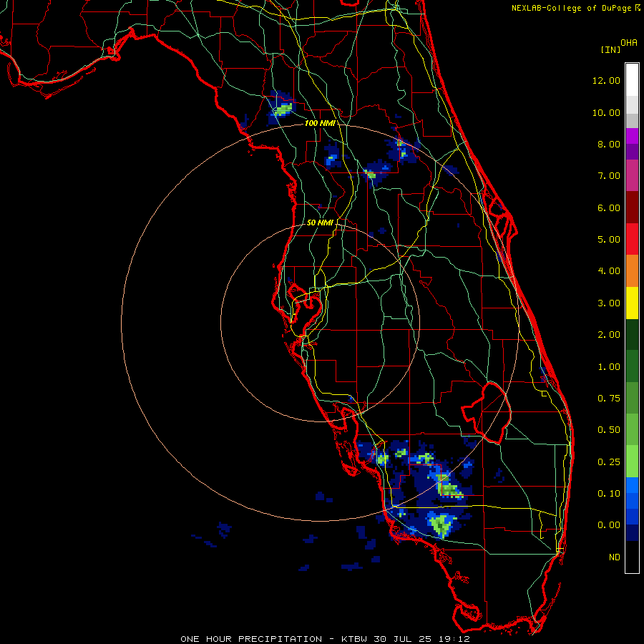Select the ND legend label
The height and width of the screenshot is (644, 644).
615,557
